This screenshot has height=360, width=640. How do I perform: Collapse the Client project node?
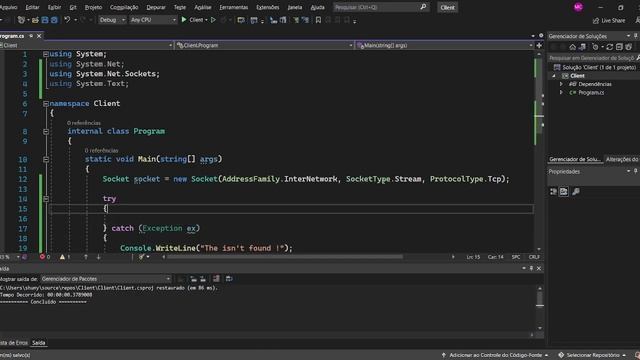click(x=554, y=76)
